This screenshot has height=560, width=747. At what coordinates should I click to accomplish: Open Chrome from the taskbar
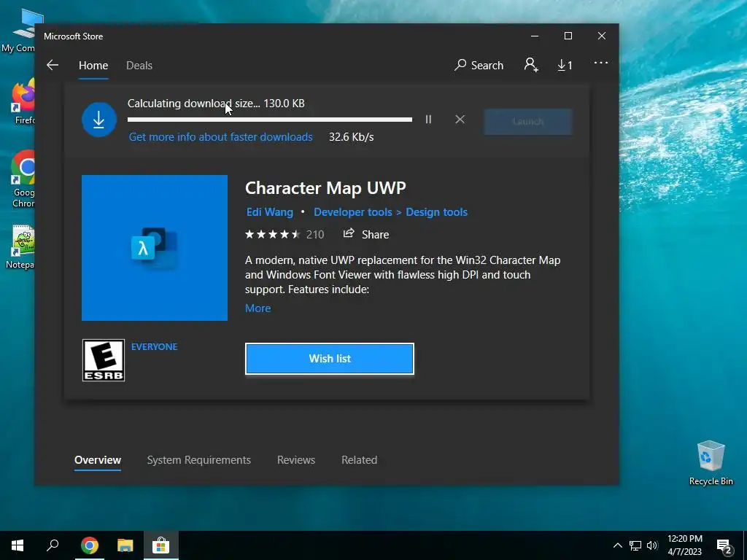[x=89, y=545]
